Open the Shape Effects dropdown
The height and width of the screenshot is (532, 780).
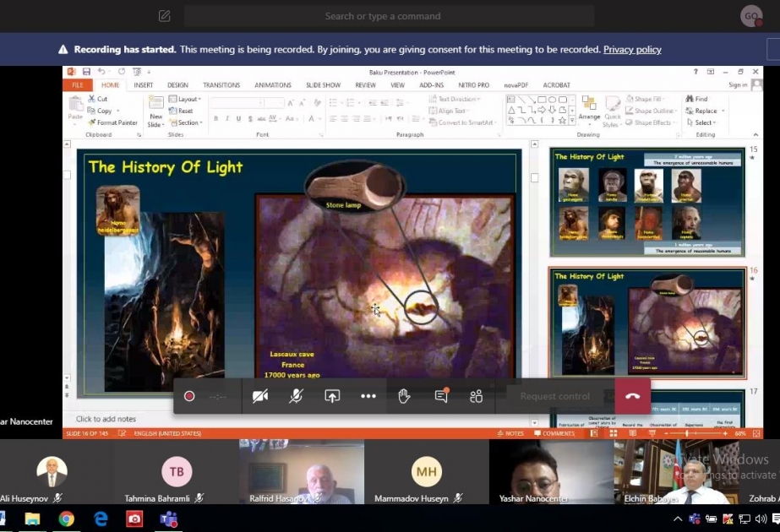coord(652,122)
